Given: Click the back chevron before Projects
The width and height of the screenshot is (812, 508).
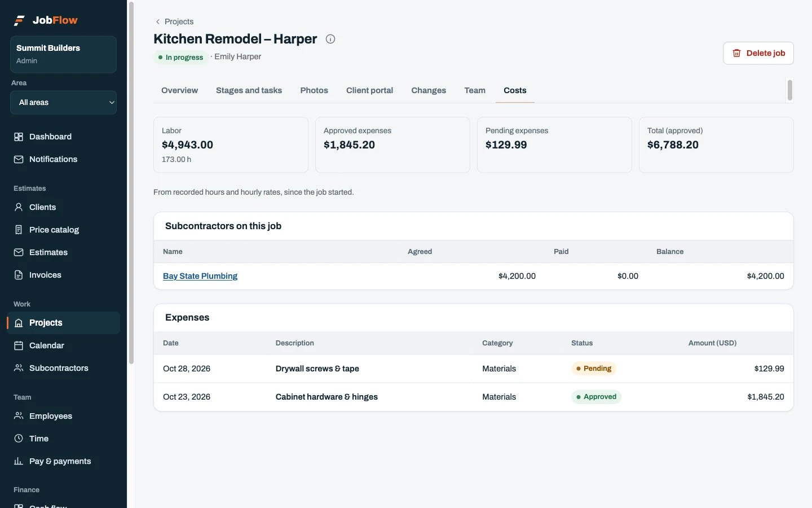Looking at the screenshot, I should tap(158, 21).
